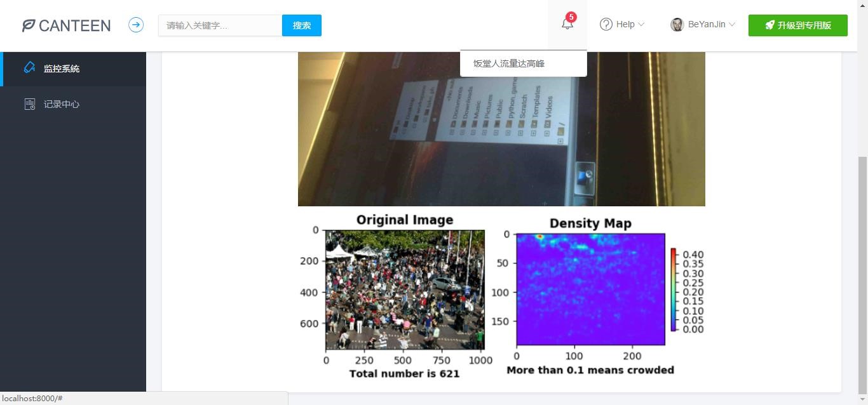The width and height of the screenshot is (868, 405).
Task: Click the Help question mark icon
Action: (606, 24)
